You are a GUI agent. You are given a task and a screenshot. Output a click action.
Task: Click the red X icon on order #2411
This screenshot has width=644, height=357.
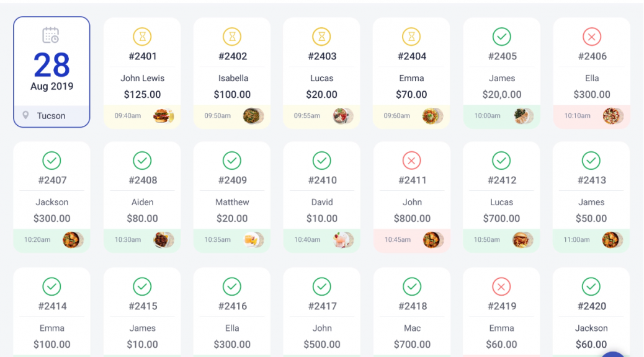(x=411, y=161)
